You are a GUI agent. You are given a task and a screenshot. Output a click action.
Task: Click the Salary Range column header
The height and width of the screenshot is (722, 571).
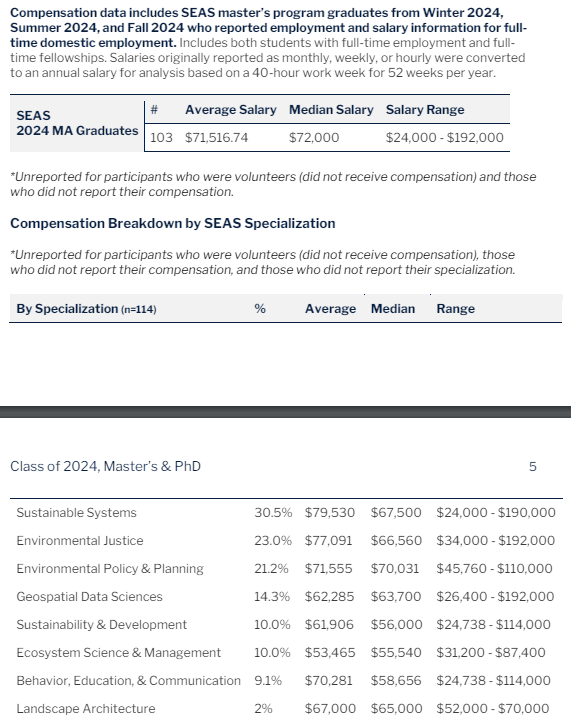pyautogui.click(x=425, y=110)
